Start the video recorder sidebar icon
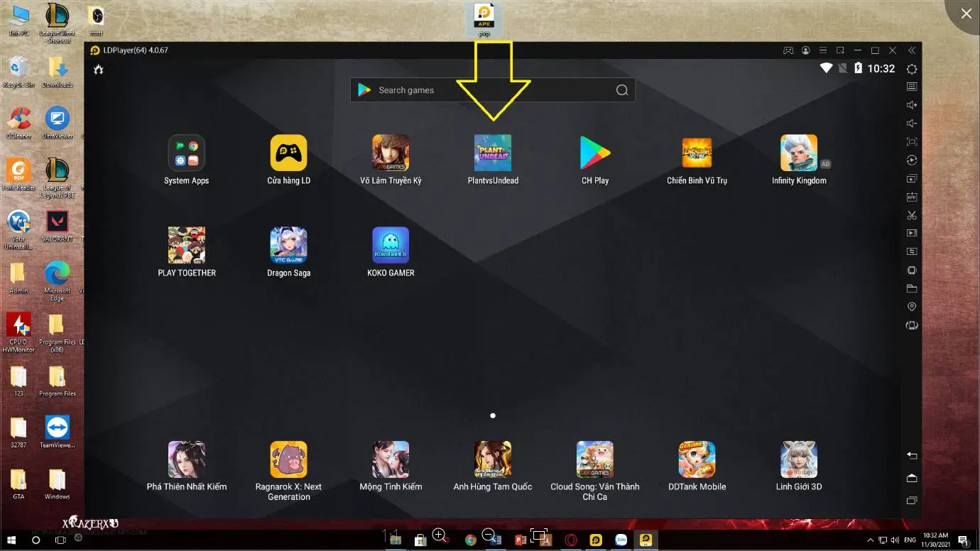The height and width of the screenshot is (551, 980). [x=912, y=234]
